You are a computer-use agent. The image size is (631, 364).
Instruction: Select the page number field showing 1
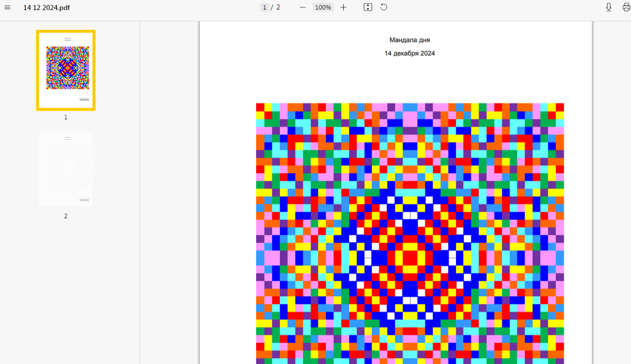[264, 7]
